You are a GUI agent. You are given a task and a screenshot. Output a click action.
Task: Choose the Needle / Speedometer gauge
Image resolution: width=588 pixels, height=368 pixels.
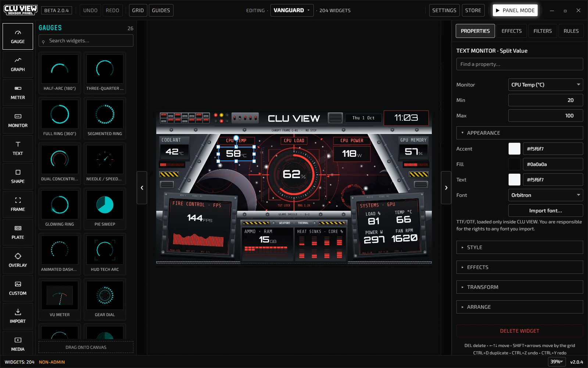105,163
